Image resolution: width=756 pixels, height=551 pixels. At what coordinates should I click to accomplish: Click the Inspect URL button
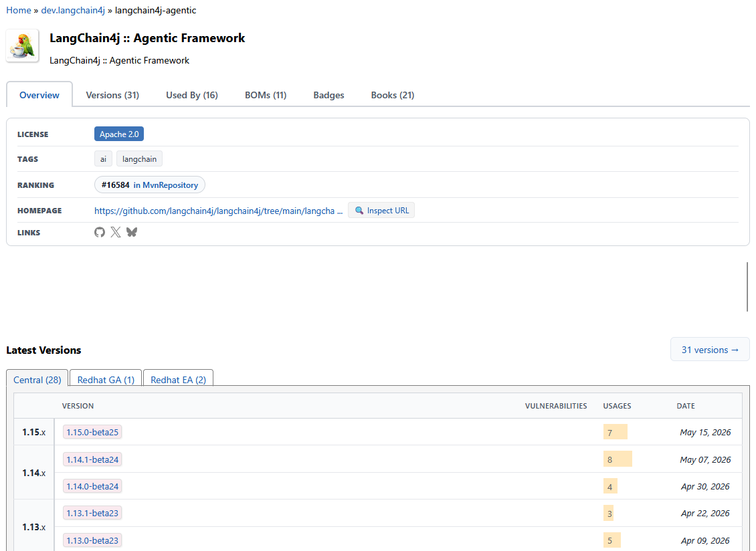(x=381, y=210)
